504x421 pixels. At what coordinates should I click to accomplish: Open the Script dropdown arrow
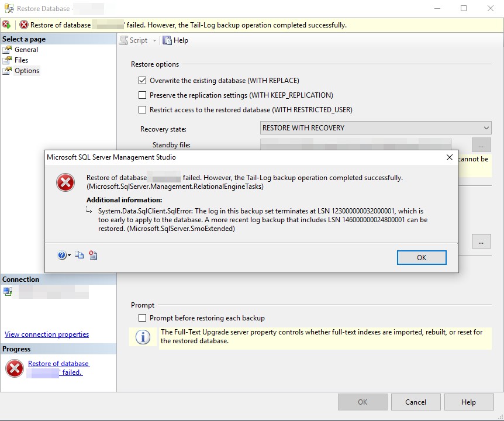(x=154, y=40)
